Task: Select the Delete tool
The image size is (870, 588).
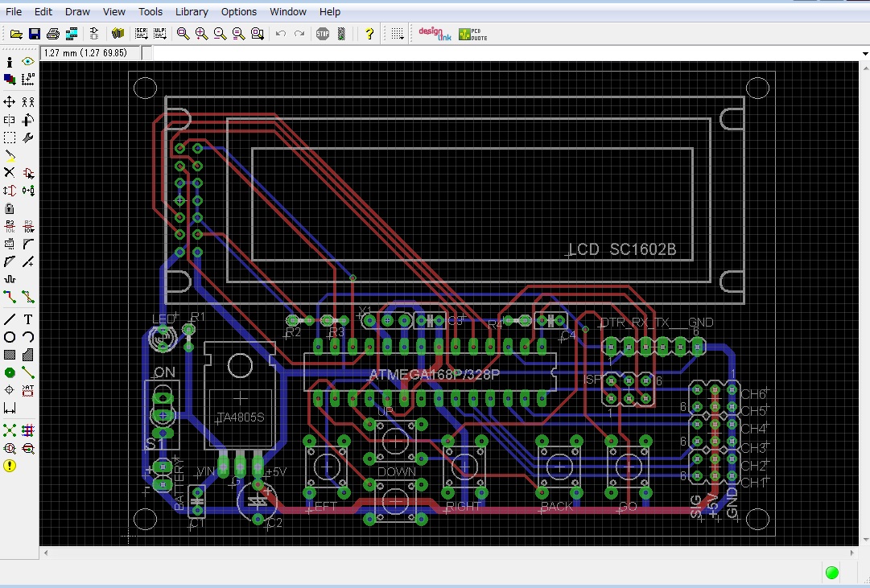Action: click(x=10, y=173)
